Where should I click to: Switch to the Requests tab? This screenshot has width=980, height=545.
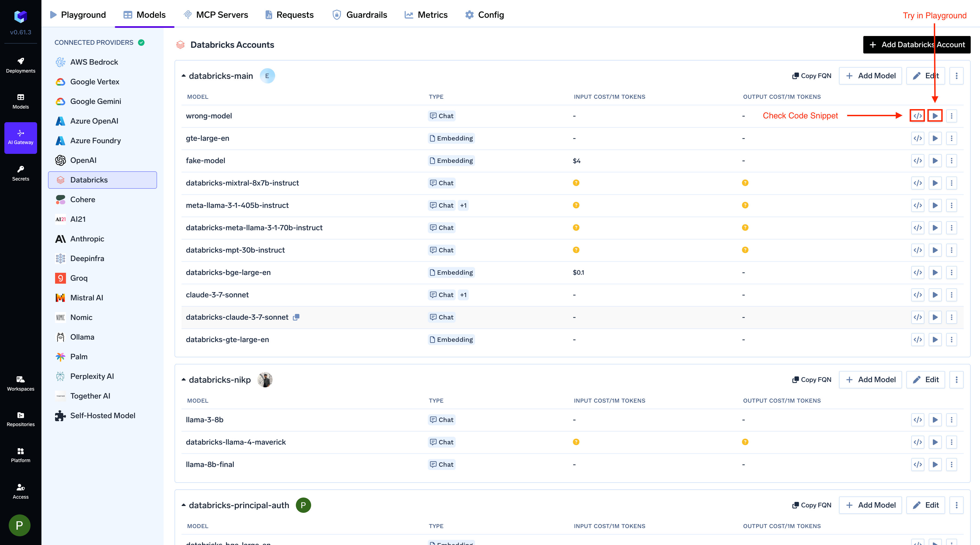tap(289, 15)
